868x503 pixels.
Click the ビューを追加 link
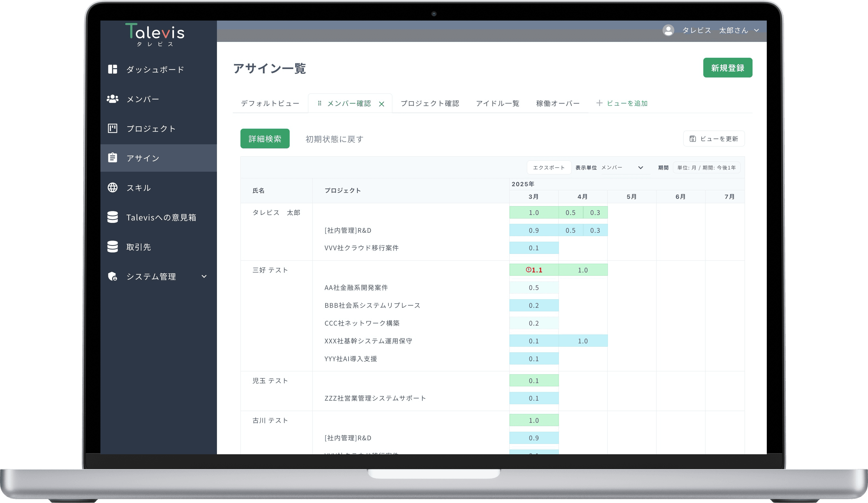[627, 104]
